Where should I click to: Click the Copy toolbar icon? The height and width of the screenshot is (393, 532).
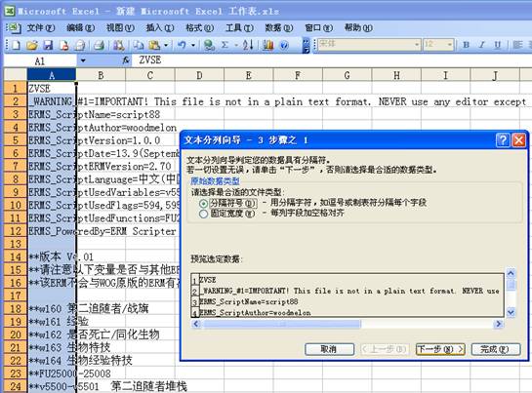(x=139, y=45)
